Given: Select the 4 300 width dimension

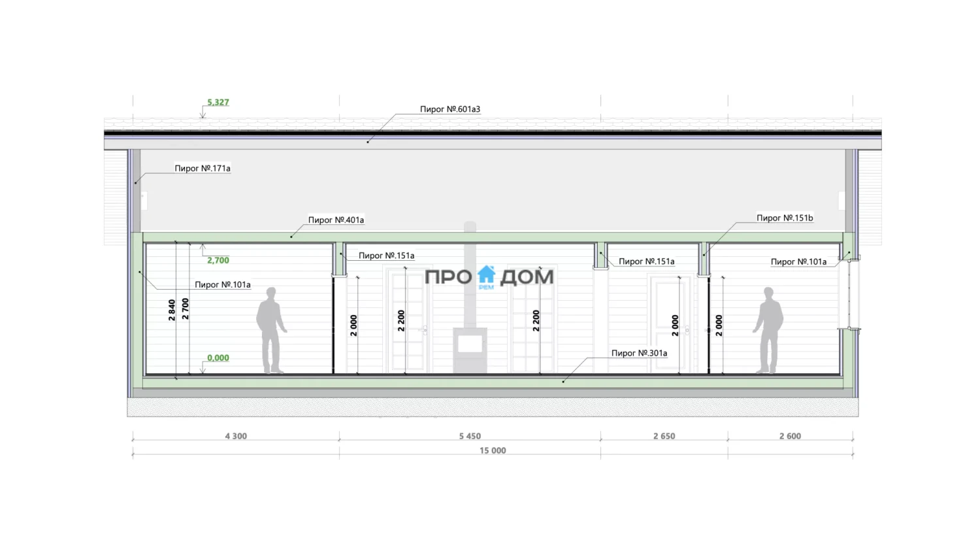Looking at the screenshot, I should (x=236, y=436).
